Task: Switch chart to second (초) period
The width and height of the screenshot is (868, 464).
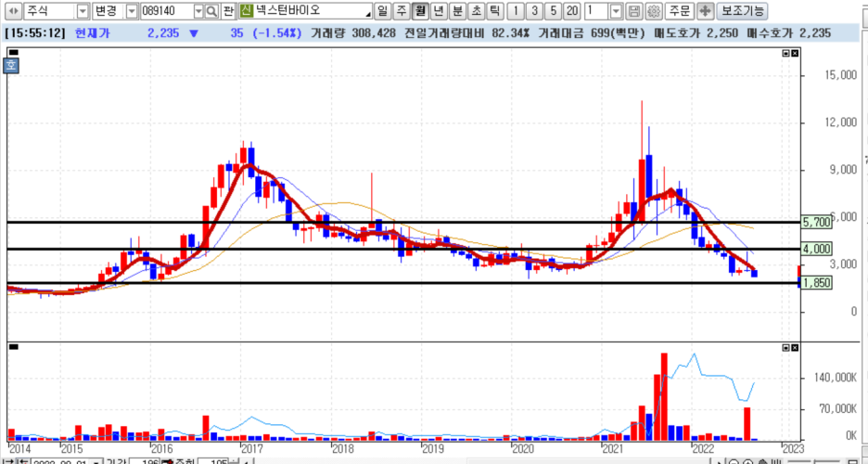Action: [476, 10]
